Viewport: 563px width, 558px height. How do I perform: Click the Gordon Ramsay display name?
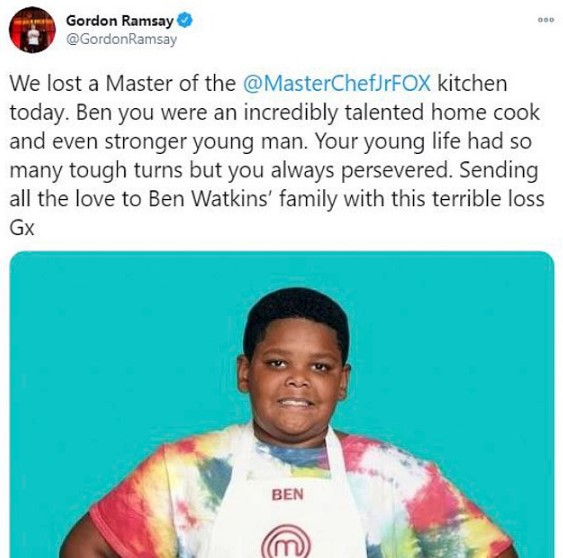coord(120,20)
